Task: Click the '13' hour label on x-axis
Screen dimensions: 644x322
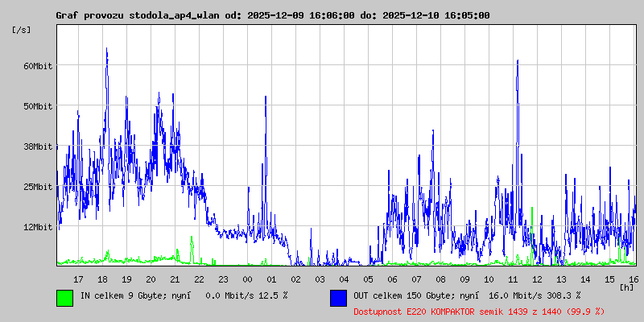Action: tap(561, 279)
